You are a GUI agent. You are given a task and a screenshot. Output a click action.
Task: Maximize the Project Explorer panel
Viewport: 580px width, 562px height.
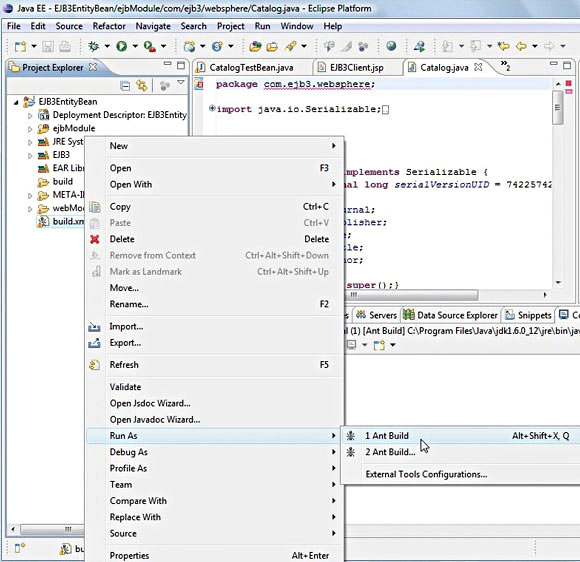click(181, 65)
